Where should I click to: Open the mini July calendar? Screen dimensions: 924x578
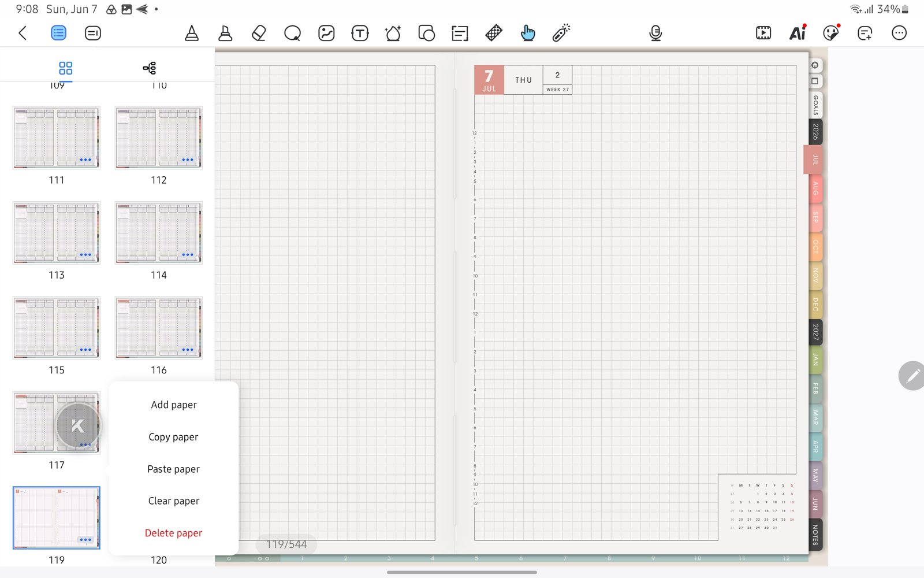[x=762, y=507]
